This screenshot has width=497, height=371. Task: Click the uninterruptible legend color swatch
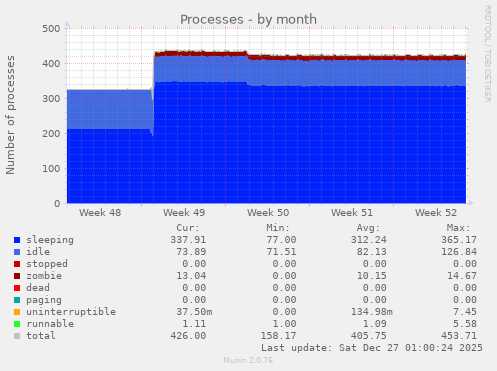(17, 312)
